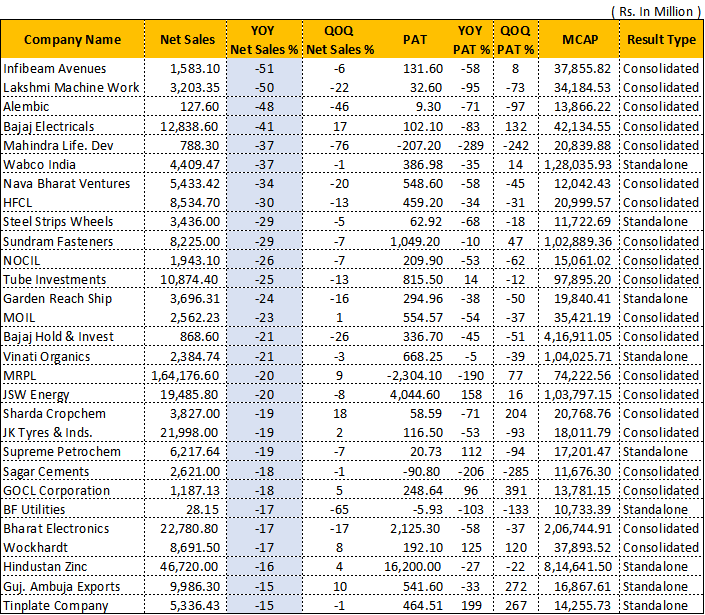Image resolution: width=705 pixels, height=615 pixels.
Task: Click Sagar Cements QOQ PAT -285
Action: click(x=515, y=472)
